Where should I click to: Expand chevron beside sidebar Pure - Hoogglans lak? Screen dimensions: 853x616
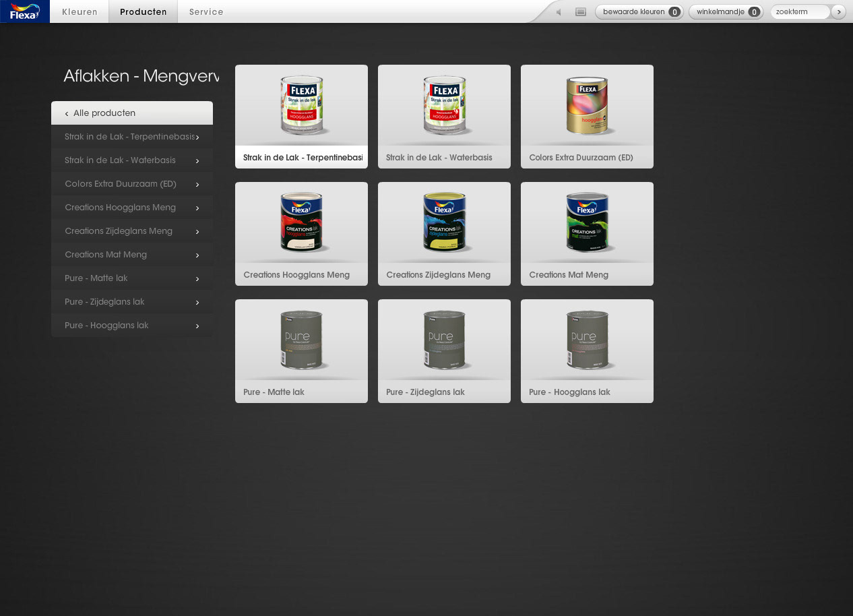(197, 326)
